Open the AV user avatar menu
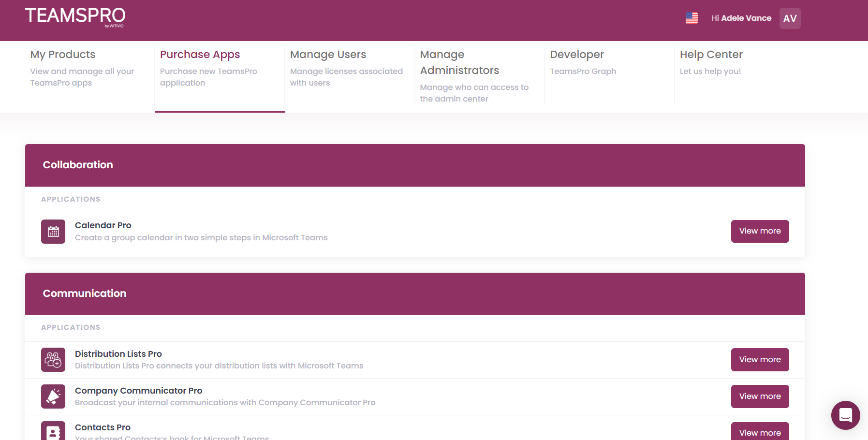 click(790, 18)
